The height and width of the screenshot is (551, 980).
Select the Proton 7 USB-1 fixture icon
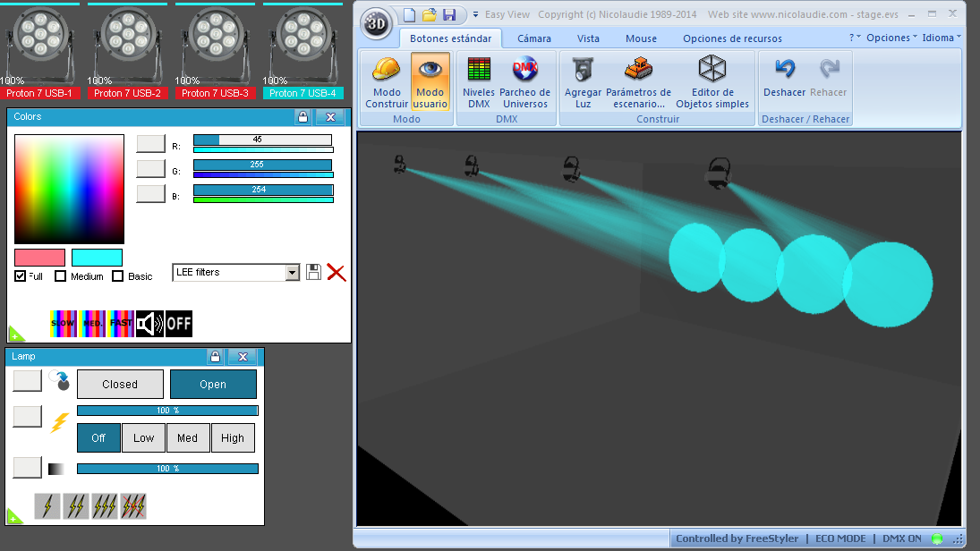pos(40,51)
